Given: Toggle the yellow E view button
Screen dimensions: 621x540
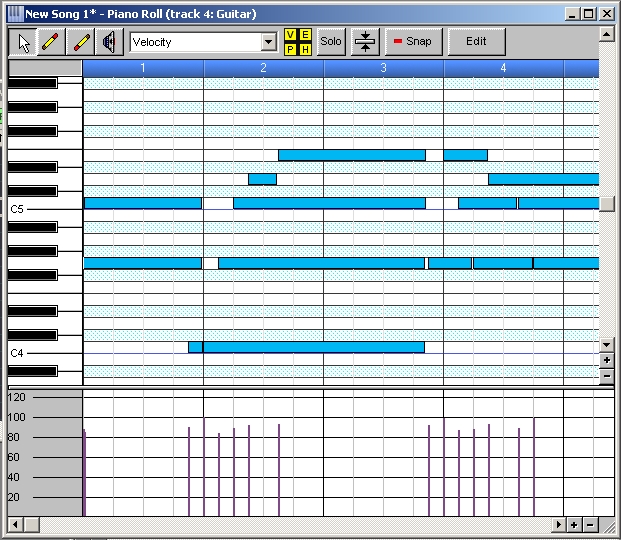Looking at the screenshot, I should (x=305, y=35).
